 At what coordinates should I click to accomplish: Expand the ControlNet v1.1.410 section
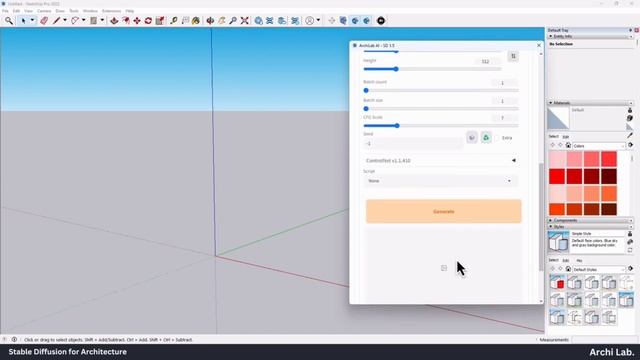pos(440,160)
